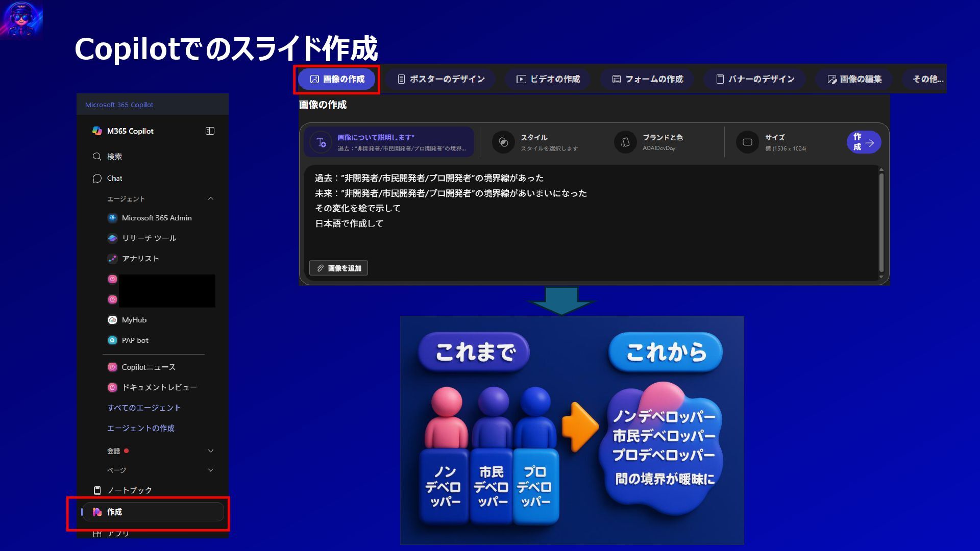Click the style circle icon
This screenshot has height=551, width=980.
tap(503, 142)
